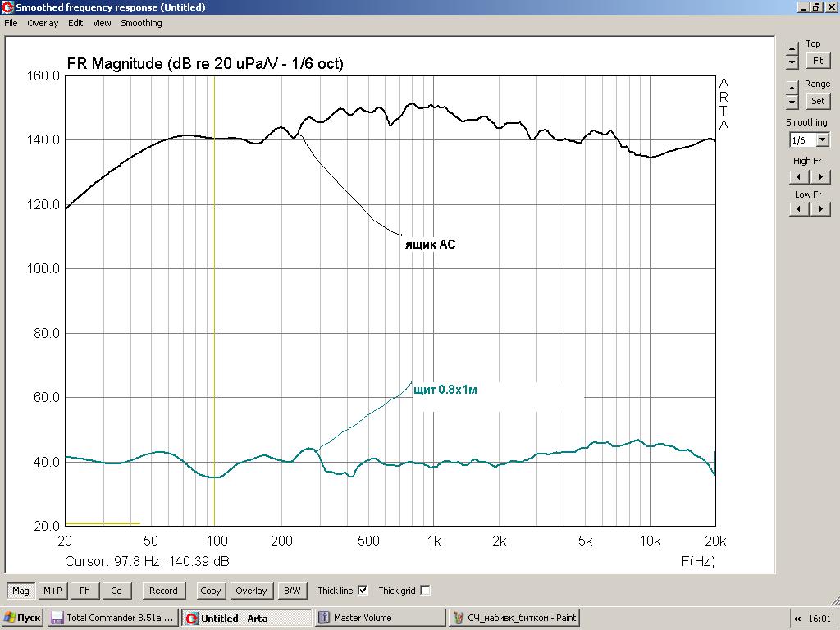Open Master Volume from taskbar
The image size is (840, 630).
[380, 618]
